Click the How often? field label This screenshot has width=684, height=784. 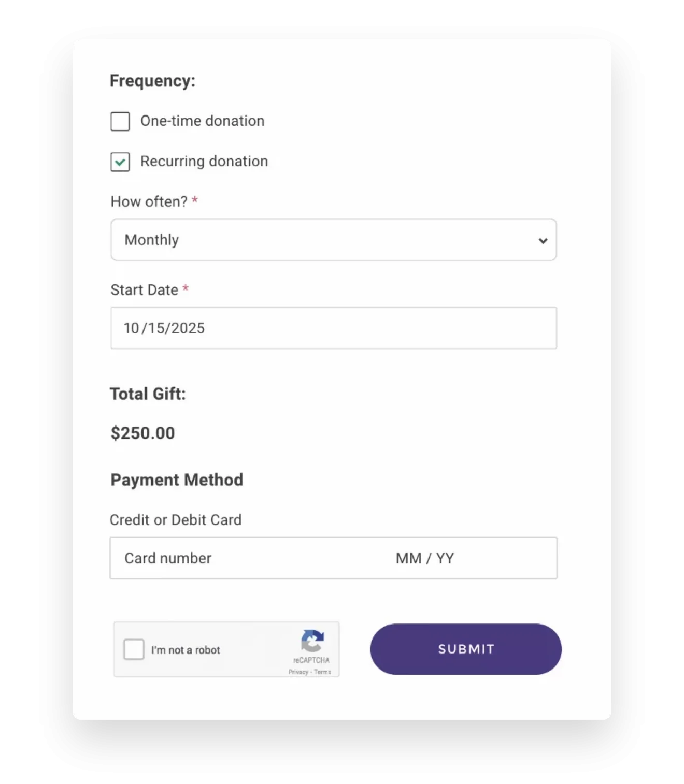point(149,201)
